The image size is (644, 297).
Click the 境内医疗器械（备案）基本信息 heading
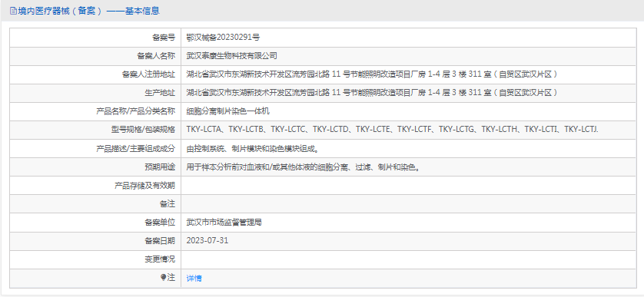click(88, 11)
